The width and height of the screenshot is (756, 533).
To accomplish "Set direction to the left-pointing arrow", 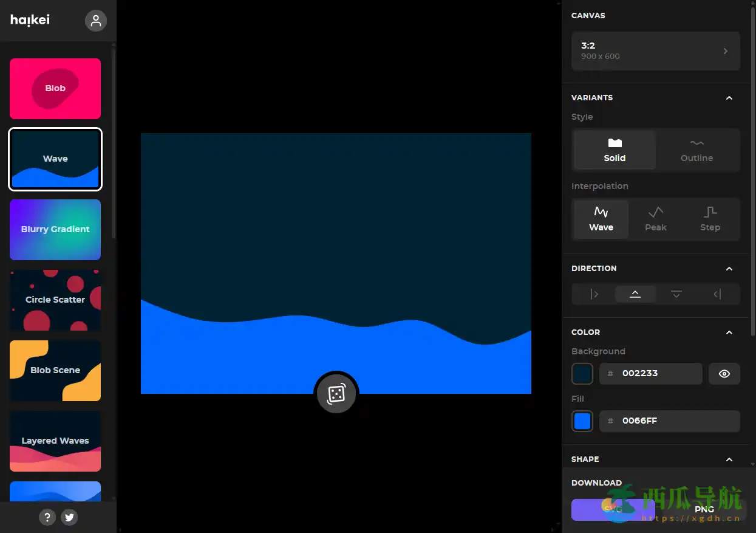I will tap(717, 294).
